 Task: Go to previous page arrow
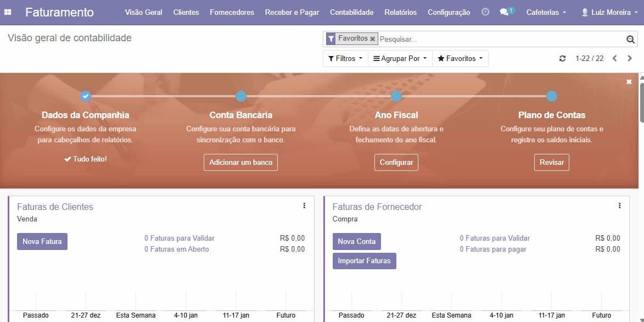[615, 59]
